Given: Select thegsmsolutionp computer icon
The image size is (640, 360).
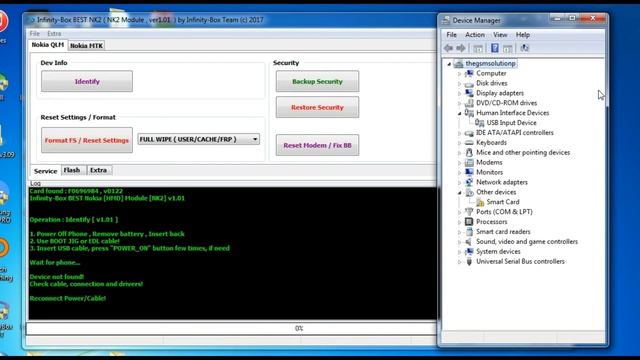Looking at the screenshot, I should click(459, 63).
